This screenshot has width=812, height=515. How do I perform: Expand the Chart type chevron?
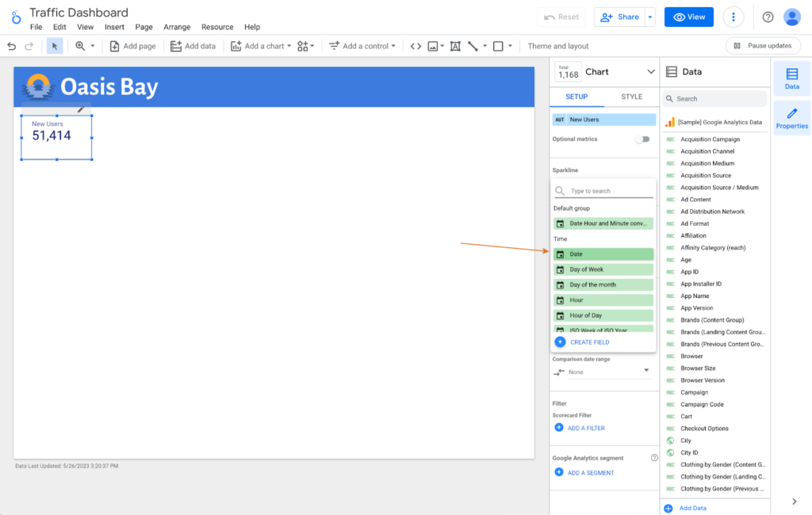[x=651, y=71]
